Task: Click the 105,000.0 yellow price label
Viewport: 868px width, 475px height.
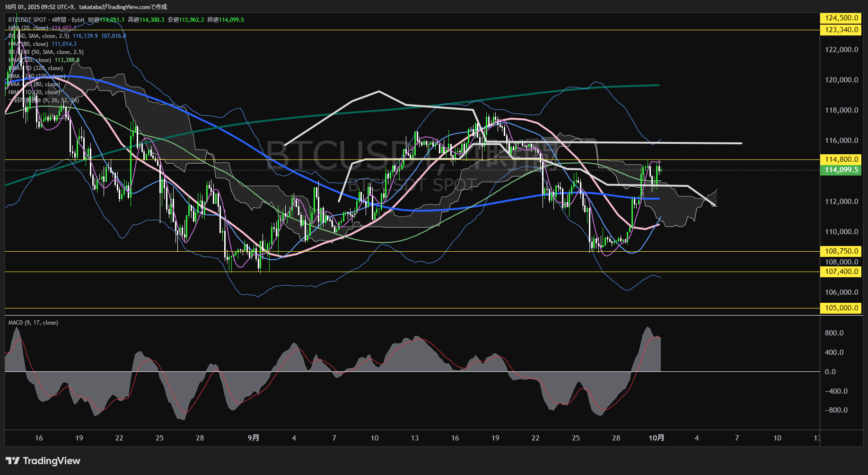Action: [x=841, y=308]
